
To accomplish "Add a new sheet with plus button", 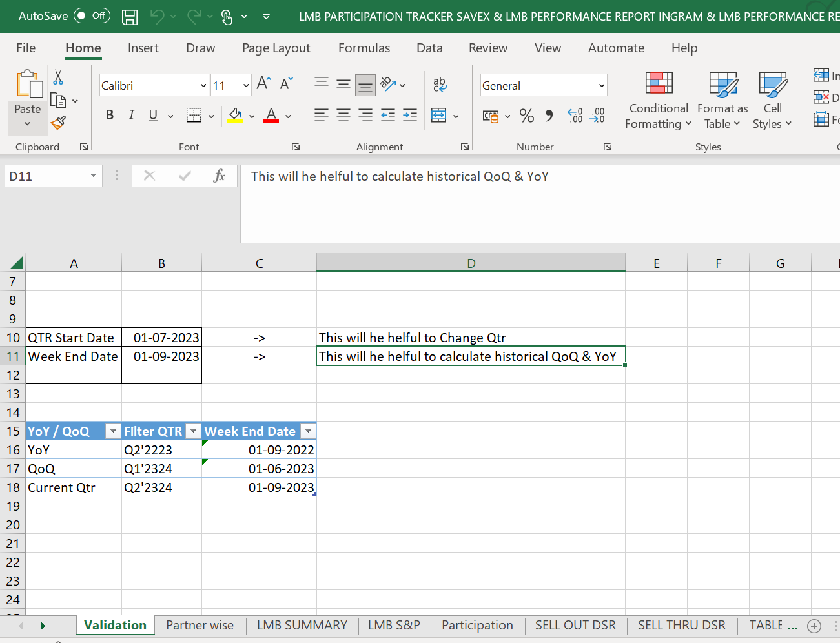I will pyautogui.click(x=814, y=626).
